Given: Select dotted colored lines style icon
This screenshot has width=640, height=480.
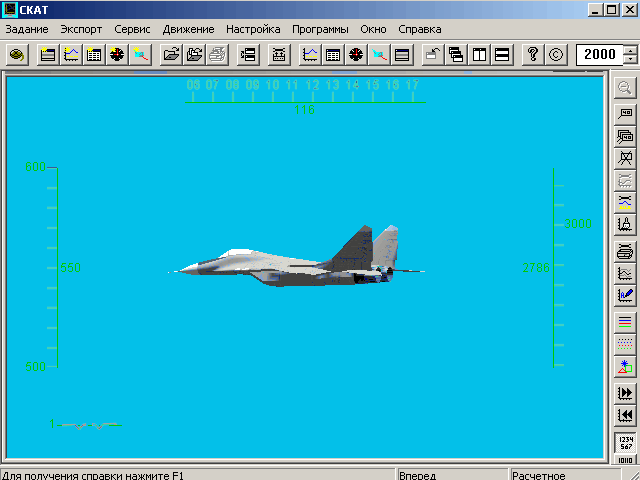Looking at the screenshot, I should pos(625,344).
